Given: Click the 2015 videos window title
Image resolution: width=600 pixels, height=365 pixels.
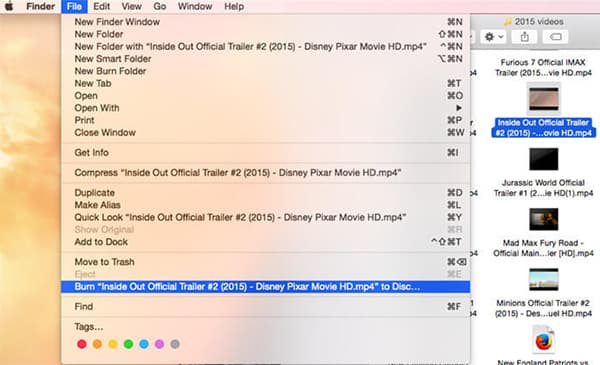Looking at the screenshot, I should click(539, 21).
